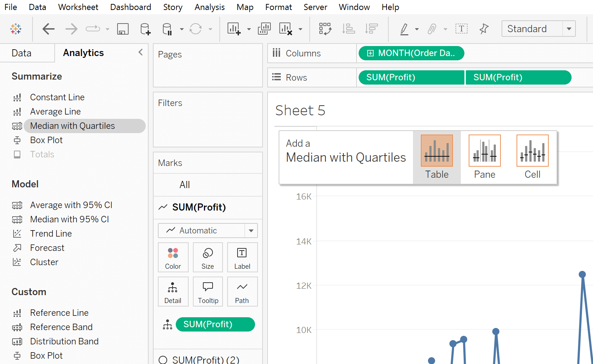The height and width of the screenshot is (364, 593).
Task: Click the Highlight pen toolbar icon
Action: [404, 29]
